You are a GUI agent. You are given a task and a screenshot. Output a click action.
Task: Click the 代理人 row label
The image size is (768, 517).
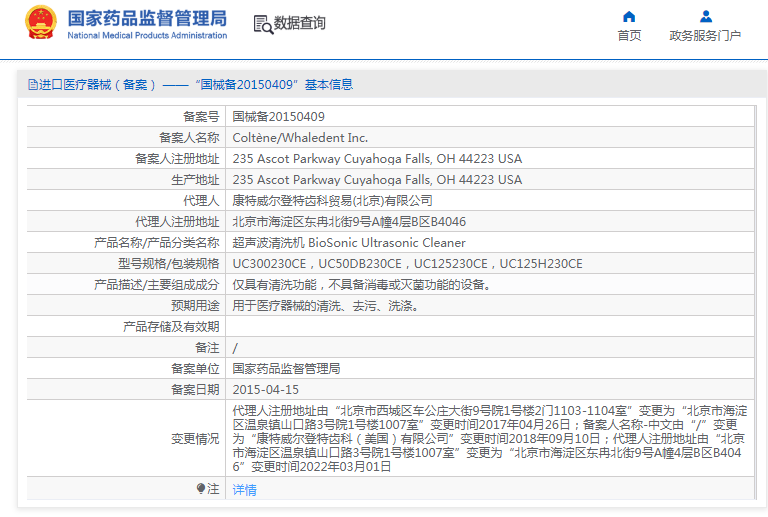[x=201, y=201]
